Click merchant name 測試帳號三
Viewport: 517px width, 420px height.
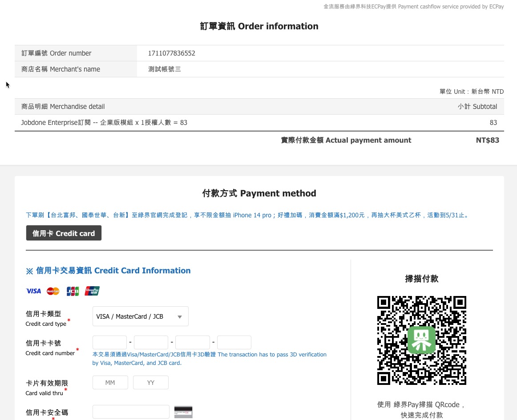pyautogui.click(x=165, y=69)
